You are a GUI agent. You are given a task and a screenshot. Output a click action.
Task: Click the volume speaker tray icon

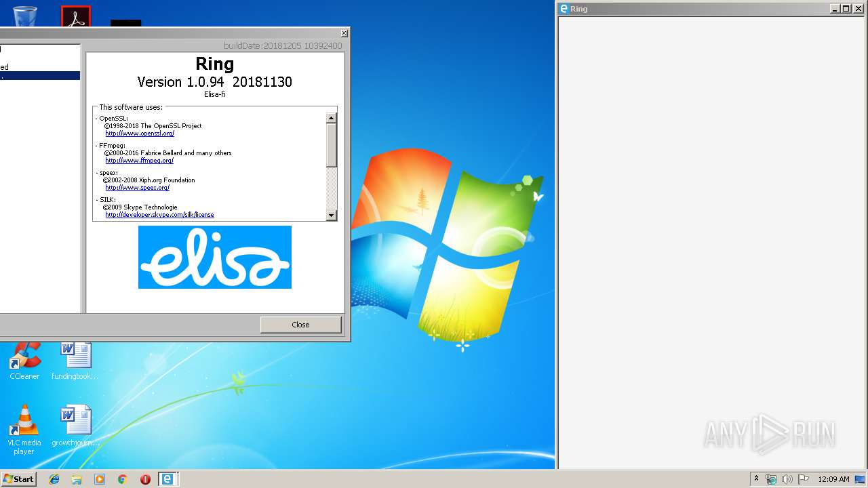coord(787,479)
